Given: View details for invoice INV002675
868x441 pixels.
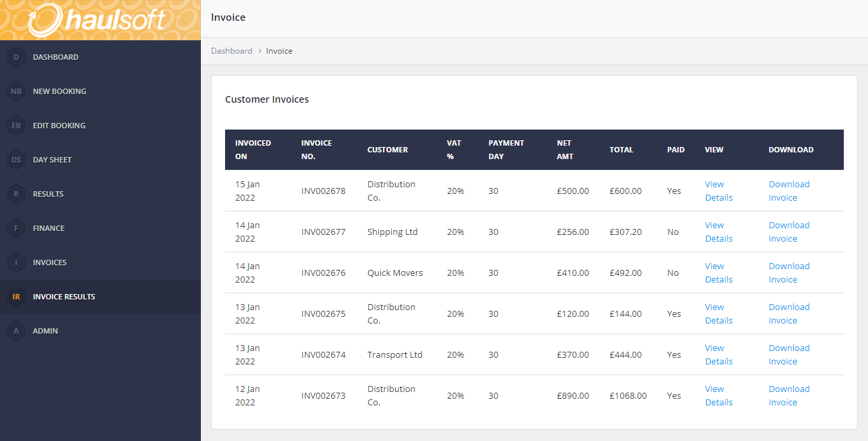Looking at the screenshot, I should click(719, 313).
